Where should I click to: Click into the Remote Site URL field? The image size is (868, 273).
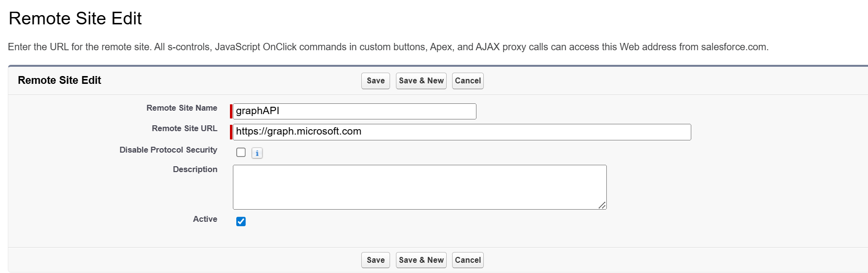pyautogui.click(x=461, y=132)
